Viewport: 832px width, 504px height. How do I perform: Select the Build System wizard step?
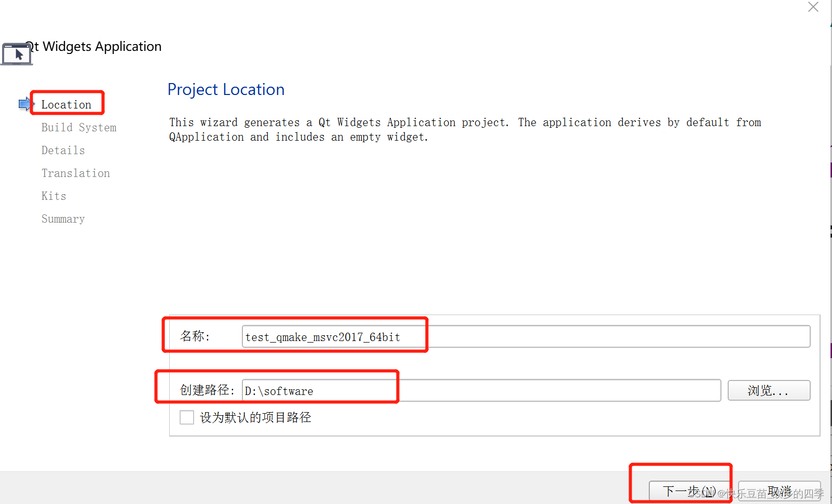(x=79, y=128)
